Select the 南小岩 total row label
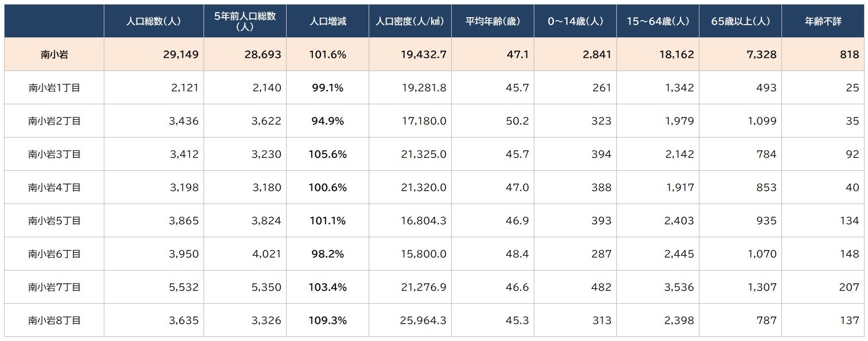The image size is (868, 341). (54, 55)
